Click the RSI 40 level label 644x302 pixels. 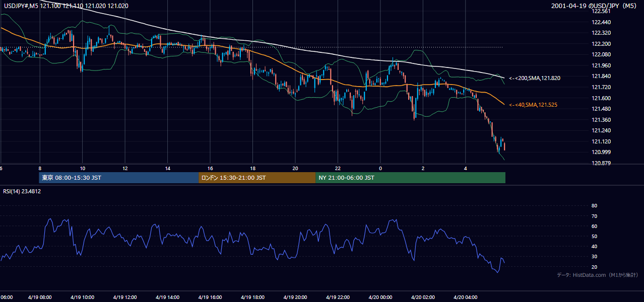pos(594,246)
